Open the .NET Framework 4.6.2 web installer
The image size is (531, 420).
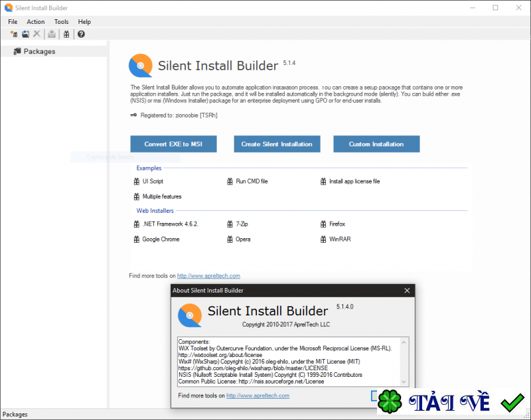coord(166,224)
